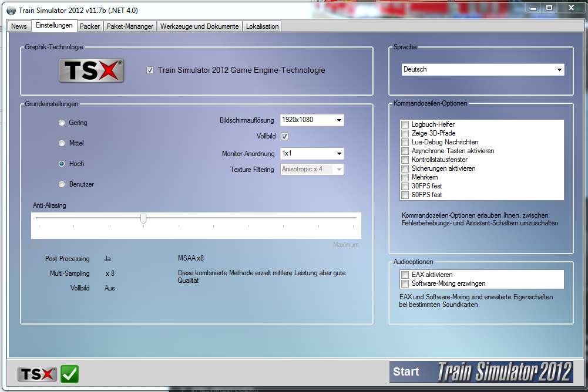Check 60FPS fest option
This screenshot has height=392, width=588.
[405, 195]
